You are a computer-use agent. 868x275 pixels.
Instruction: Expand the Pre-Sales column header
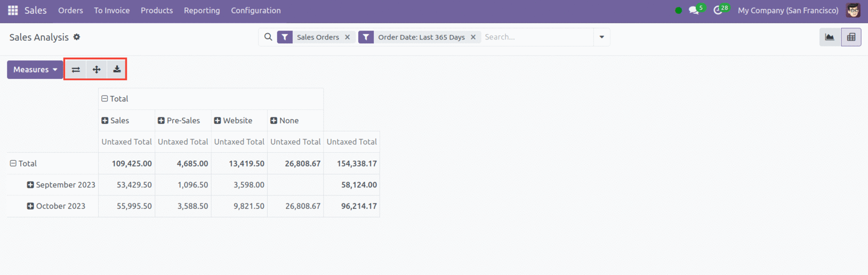[161, 121]
